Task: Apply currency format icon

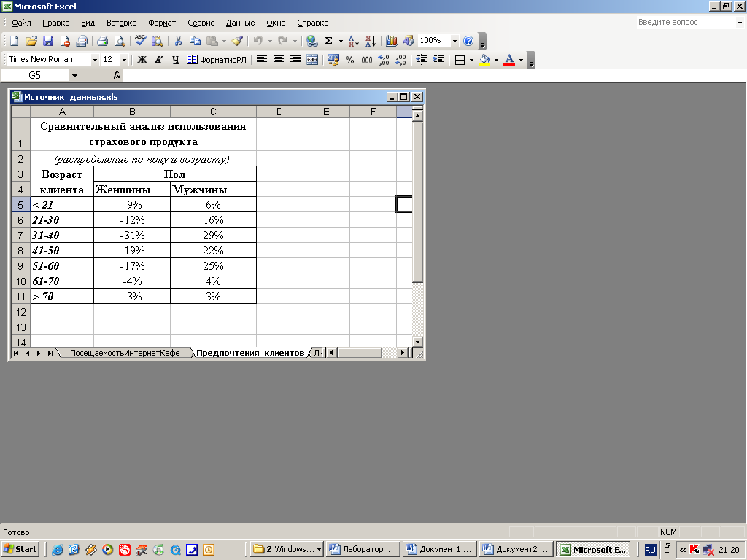Action: (x=333, y=60)
